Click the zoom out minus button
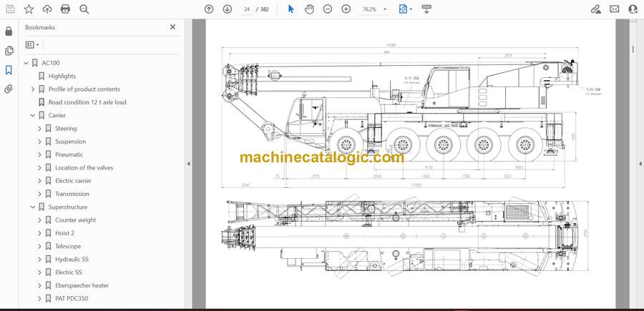The height and width of the screenshot is (311, 644). coord(328,9)
